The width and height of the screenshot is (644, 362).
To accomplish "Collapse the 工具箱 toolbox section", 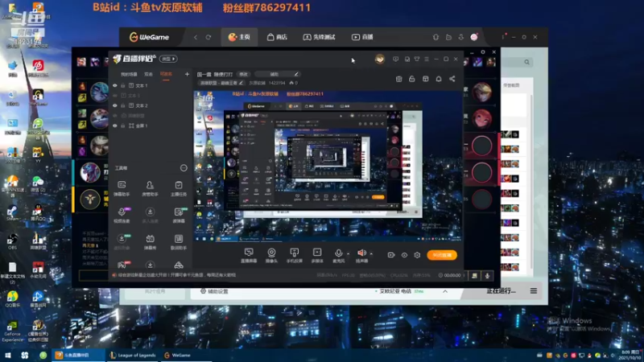I will [184, 168].
